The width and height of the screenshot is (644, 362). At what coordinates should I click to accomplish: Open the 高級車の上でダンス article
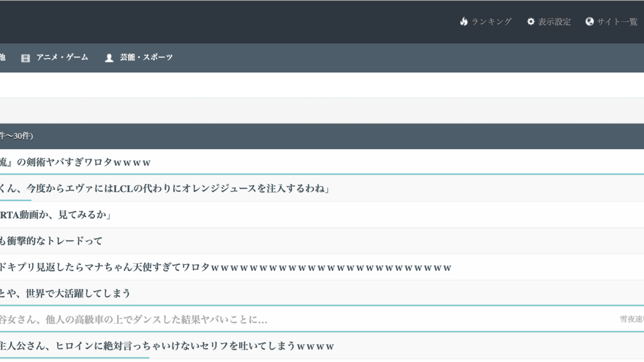133,319
